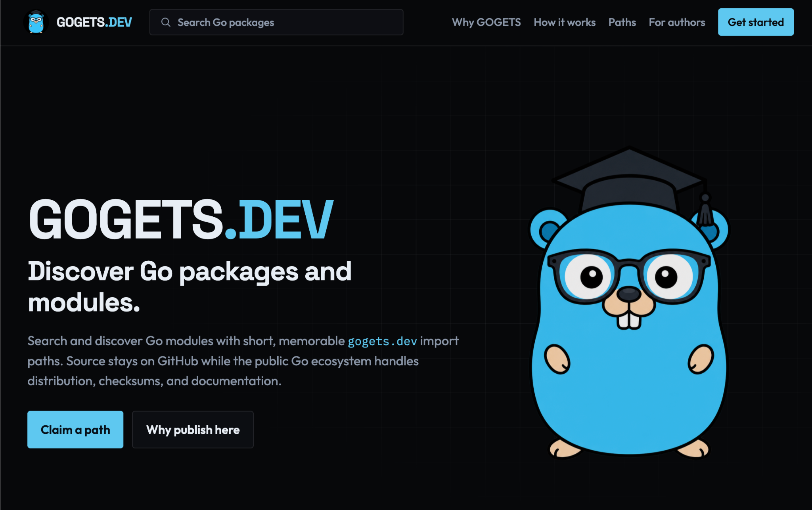Navigate to For authors

pos(677,22)
